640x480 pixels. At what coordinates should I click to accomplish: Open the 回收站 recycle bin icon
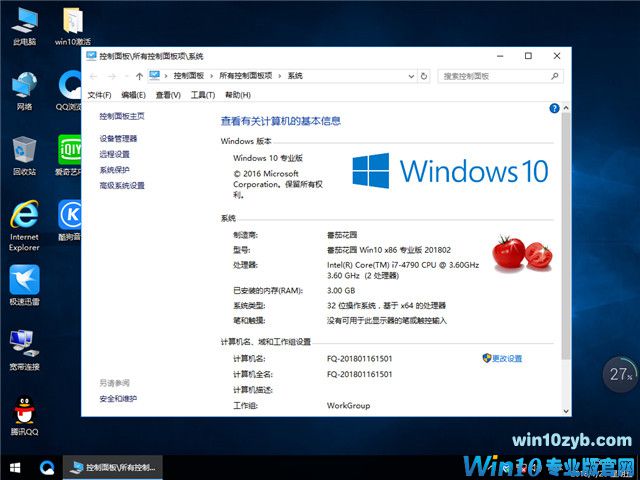(24, 156)
